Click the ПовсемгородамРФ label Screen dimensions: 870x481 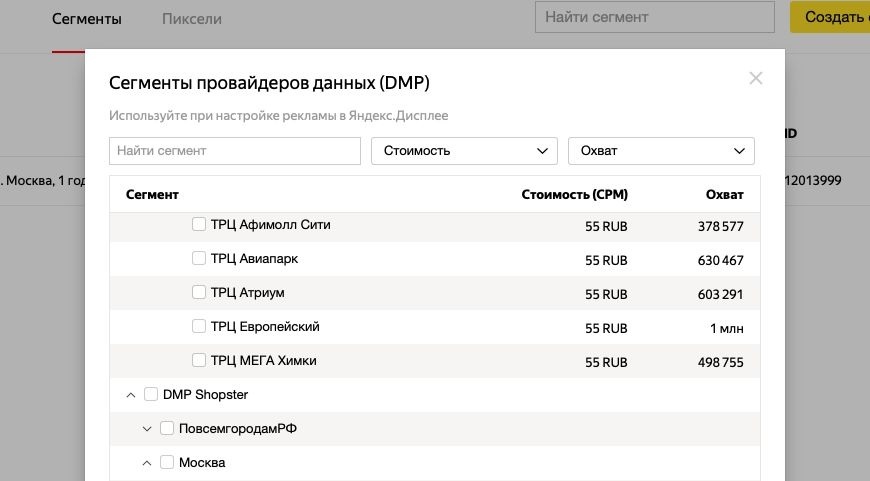tap(237, 429)
